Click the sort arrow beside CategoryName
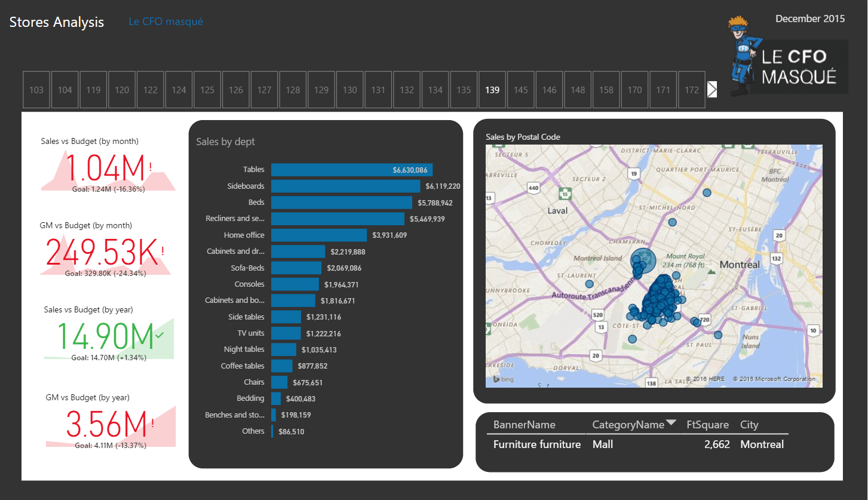Image resolution: width=868 pixels, height=500 pixels. tap(671, 423)
